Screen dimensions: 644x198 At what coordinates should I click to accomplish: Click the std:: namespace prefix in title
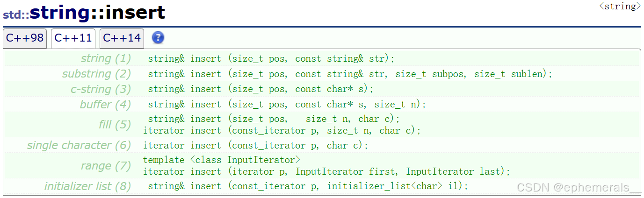click(16, 14)
